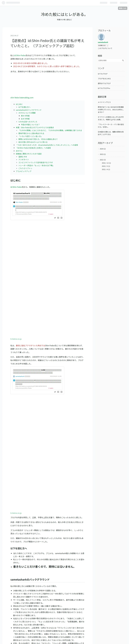
Task: Click the Facebook share icon in the sametashark comment card
Action: tap(58, 392)
